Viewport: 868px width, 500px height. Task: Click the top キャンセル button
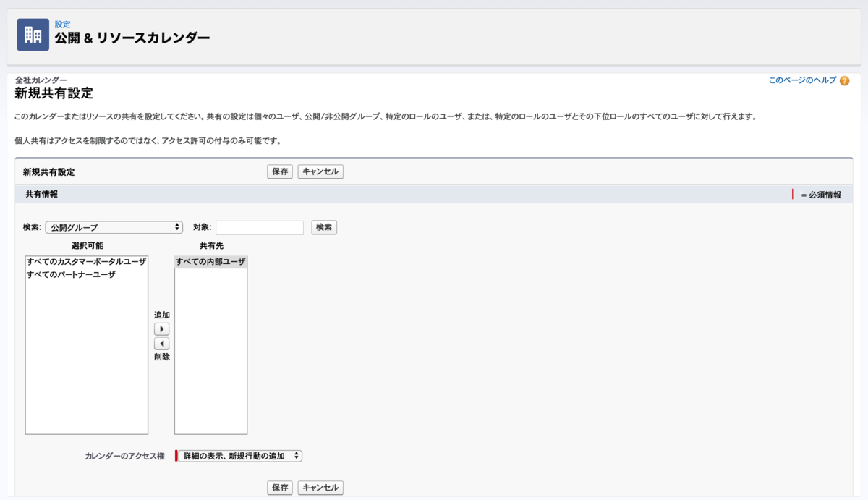[320, 171]
